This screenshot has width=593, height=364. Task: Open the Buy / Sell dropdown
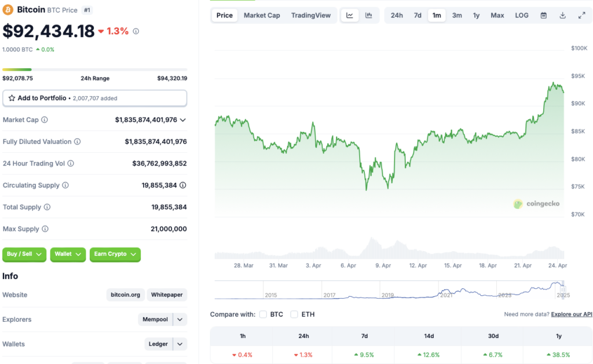tap(24, 254)
